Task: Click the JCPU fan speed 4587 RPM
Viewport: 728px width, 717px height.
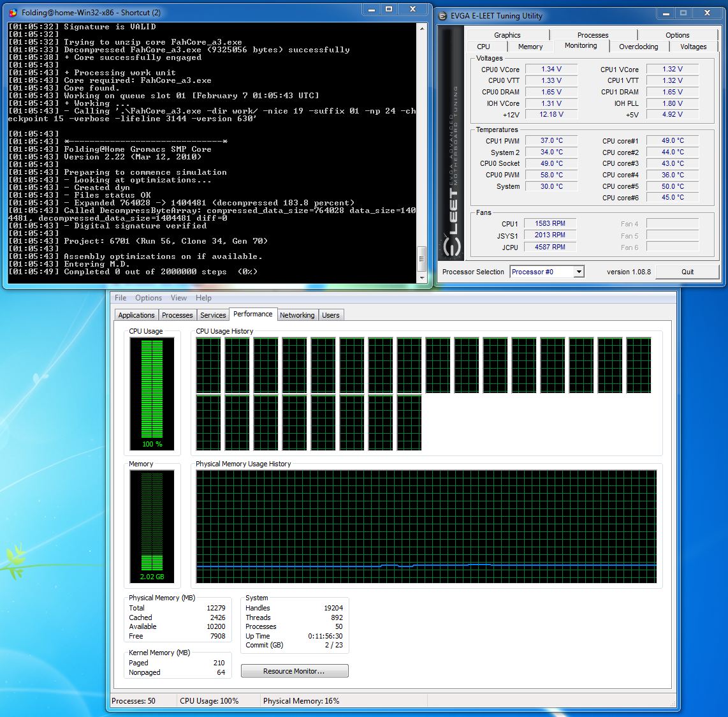Action: pos(550,248)
